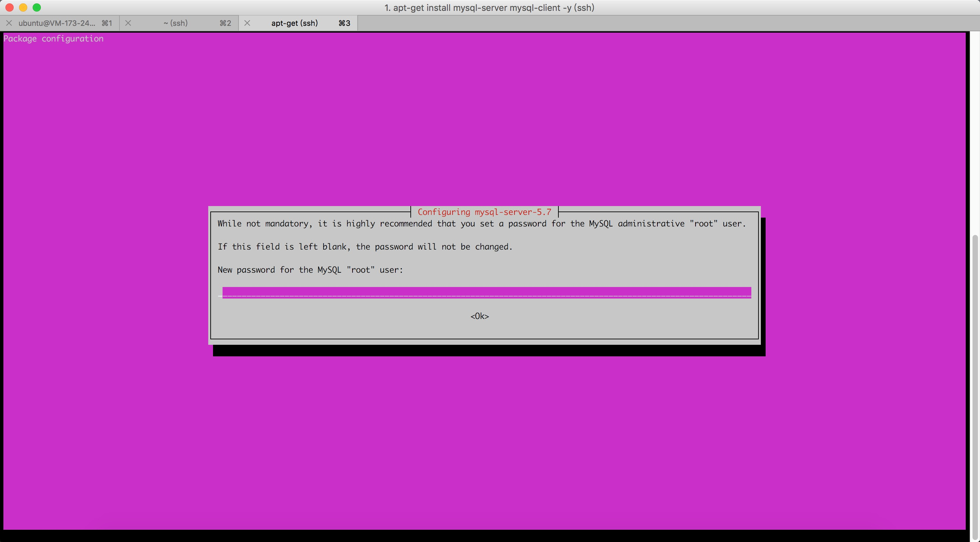Focus the MySQL root password field
Image resolution: width=980 pixels, height=542 pixels.
click(x=486, y=293)
